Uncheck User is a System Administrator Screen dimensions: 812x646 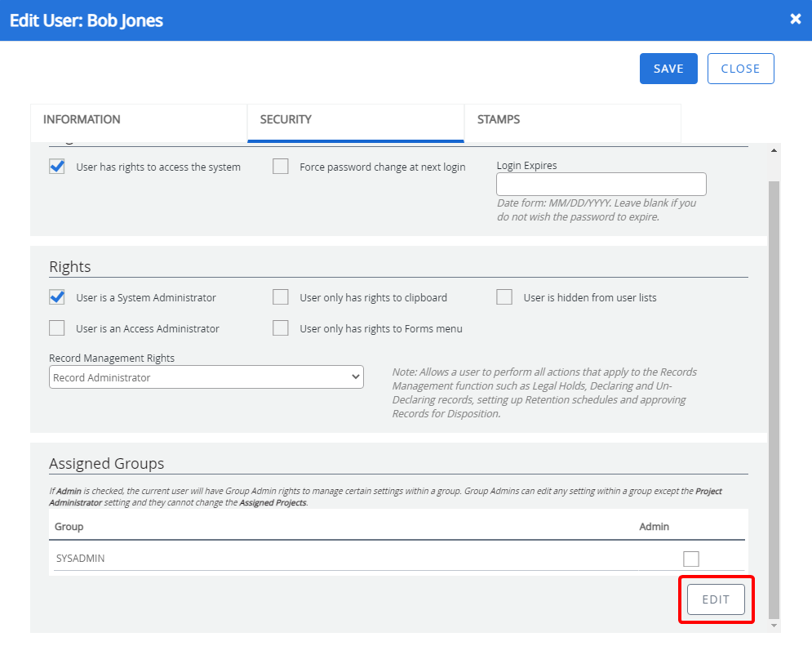coord(57,297)
